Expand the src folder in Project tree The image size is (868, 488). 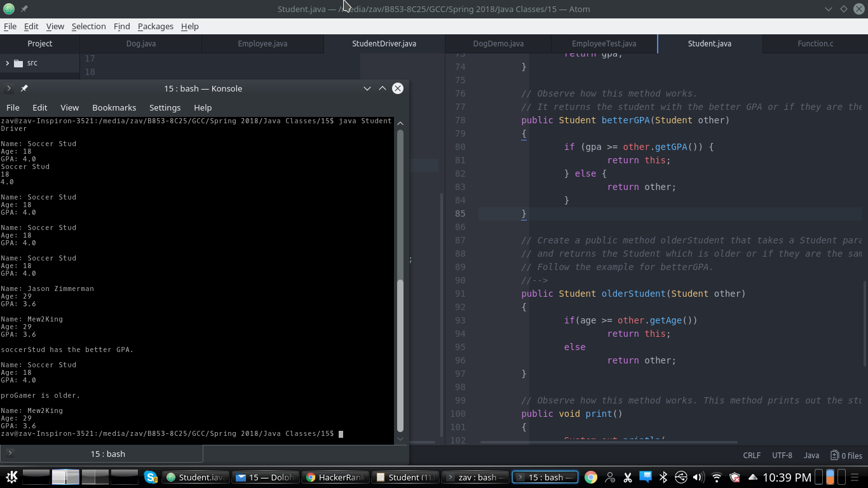coord(7,63)
